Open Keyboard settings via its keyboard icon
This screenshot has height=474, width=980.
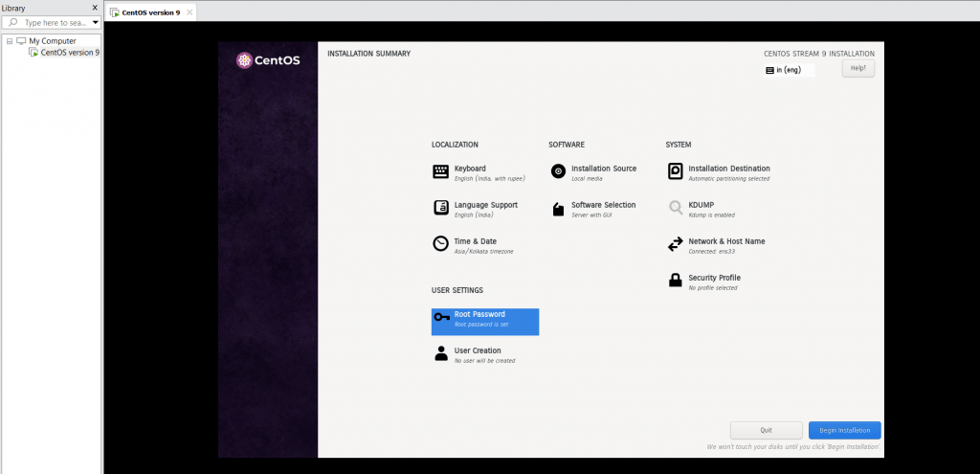tap(440, 172)
